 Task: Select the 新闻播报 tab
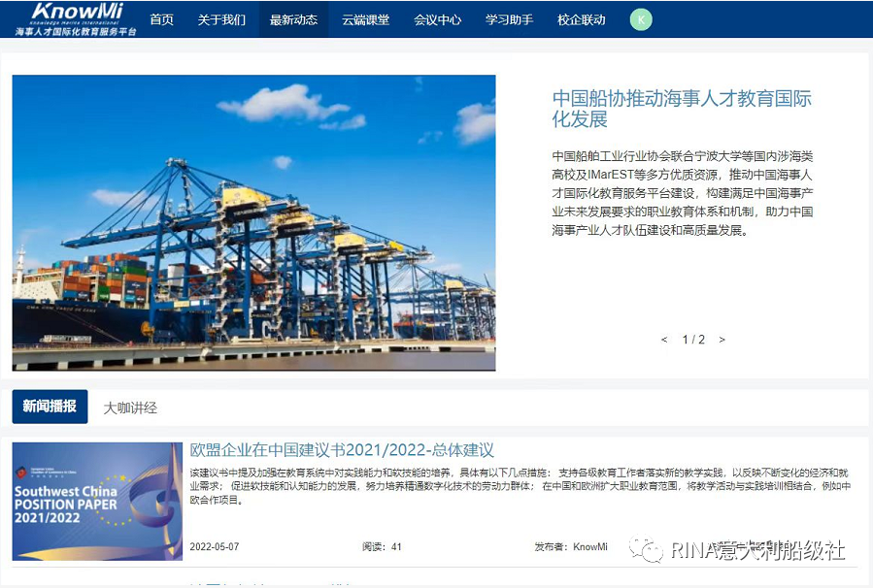50,407
